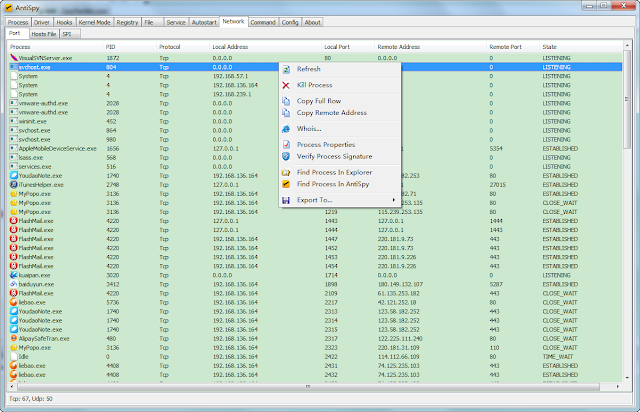
Task: Sort by the State column header
Action: pos(581,47)
